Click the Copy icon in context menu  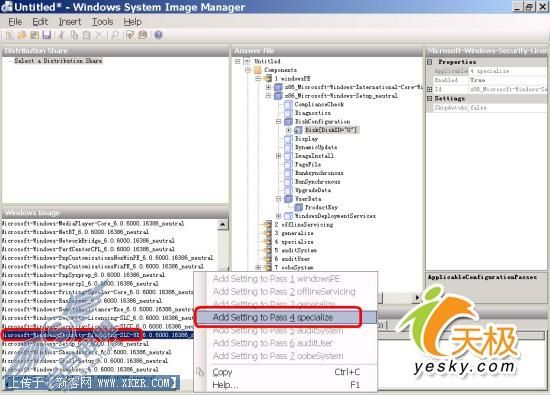coord(200,372)
